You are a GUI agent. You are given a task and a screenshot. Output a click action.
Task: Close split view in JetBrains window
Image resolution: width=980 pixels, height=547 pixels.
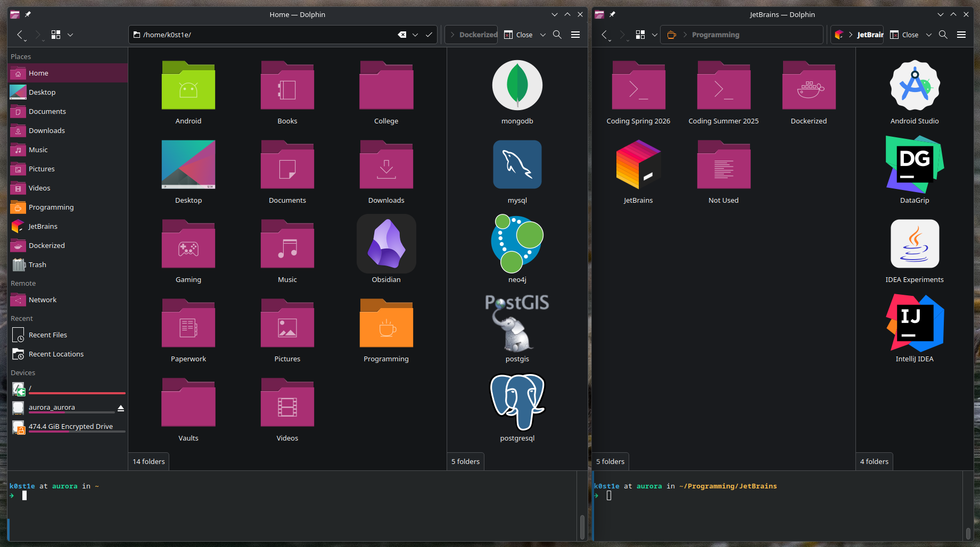coord(904,35)
